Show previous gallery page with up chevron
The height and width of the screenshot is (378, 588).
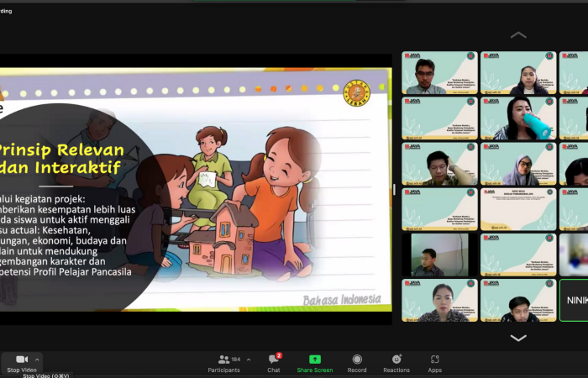point(518,35)
